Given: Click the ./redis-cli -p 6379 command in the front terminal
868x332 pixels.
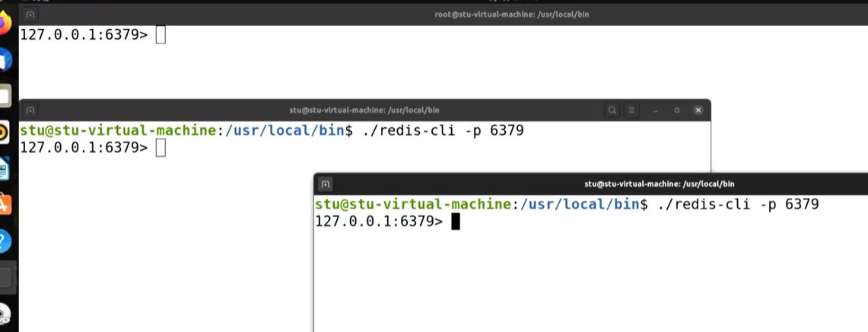Looking at the screenshot, I should coord(738,205).
